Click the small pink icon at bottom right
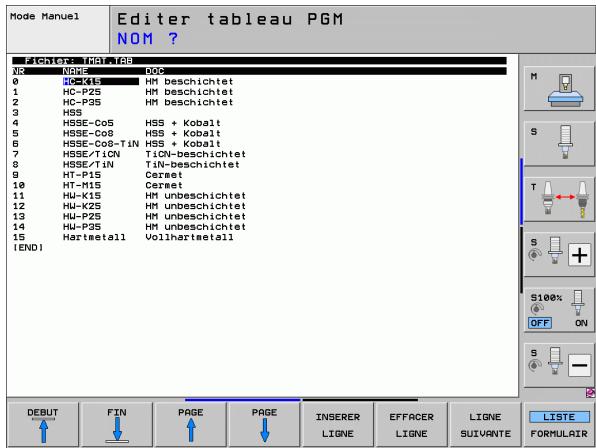The height and width of the screenshot is (448, 596). coord(590,392)
